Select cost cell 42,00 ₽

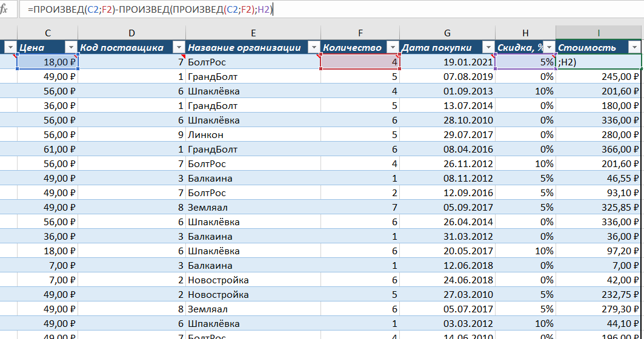pos(599,280)
